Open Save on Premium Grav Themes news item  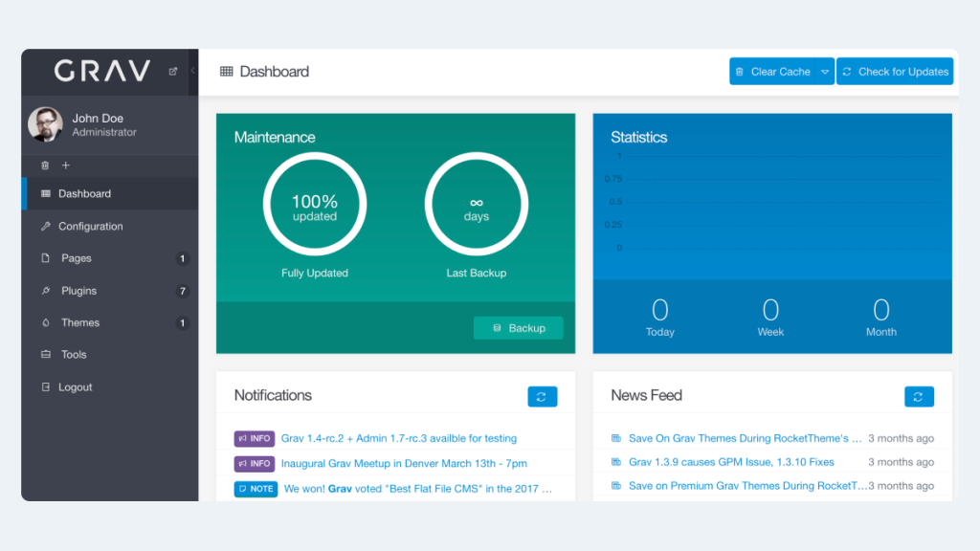[x=748, y=486]
